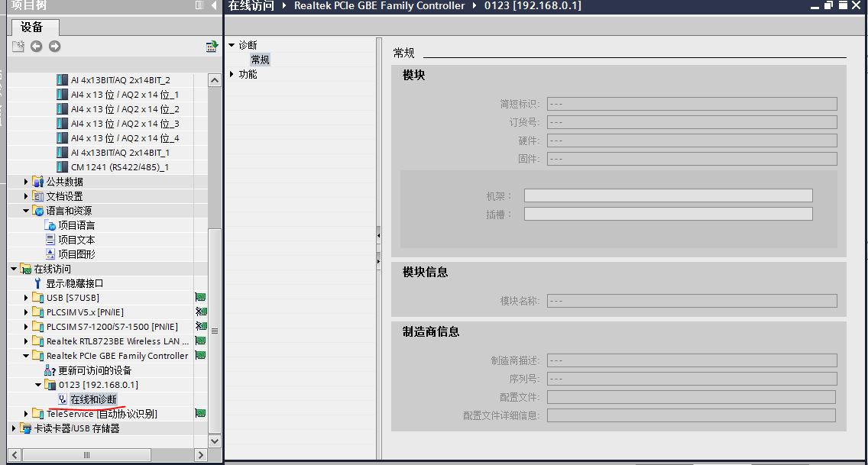
Task: Click the new item icon in the project tree toolbar
Action: (x=18, y=47)
